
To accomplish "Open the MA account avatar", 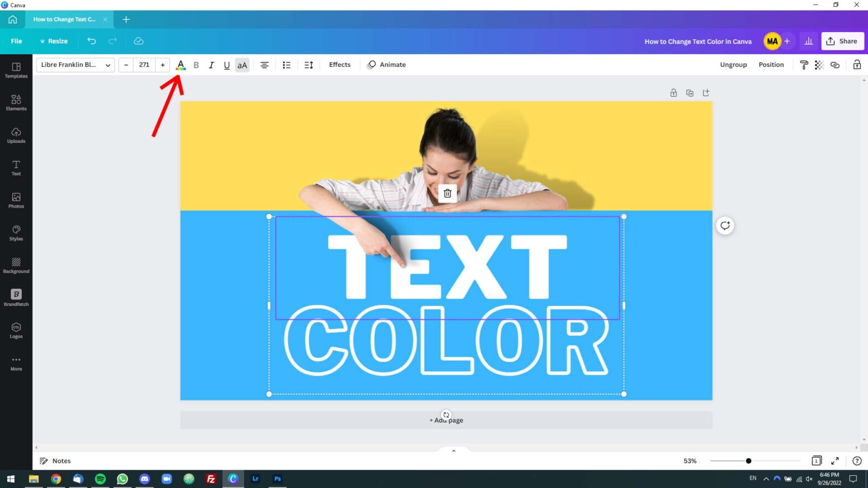I will 772,41.
